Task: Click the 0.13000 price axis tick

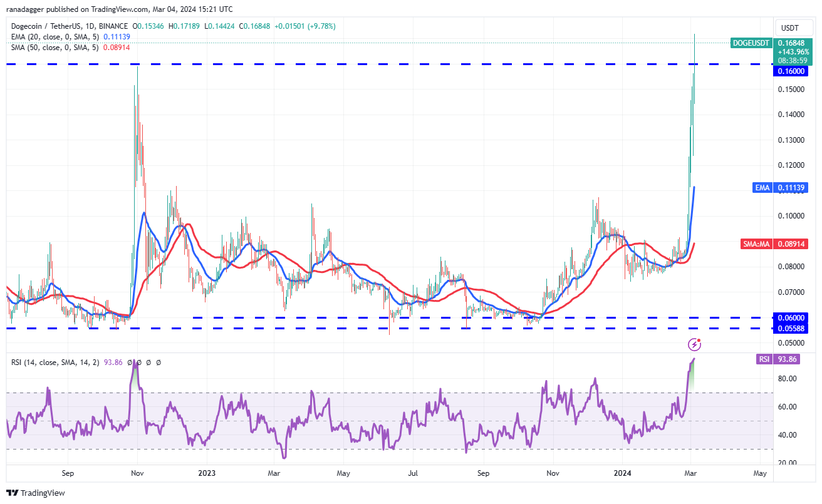Action: pos(791,140)
